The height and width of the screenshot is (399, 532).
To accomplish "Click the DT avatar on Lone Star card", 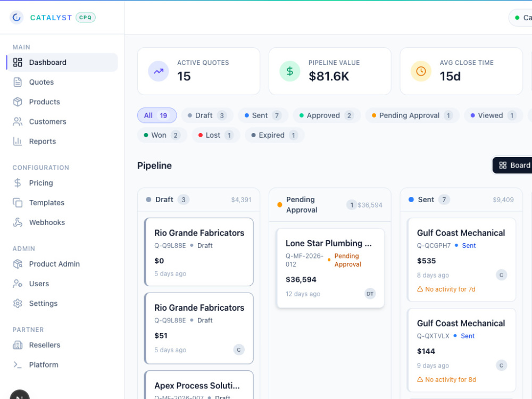I will 370,294.
